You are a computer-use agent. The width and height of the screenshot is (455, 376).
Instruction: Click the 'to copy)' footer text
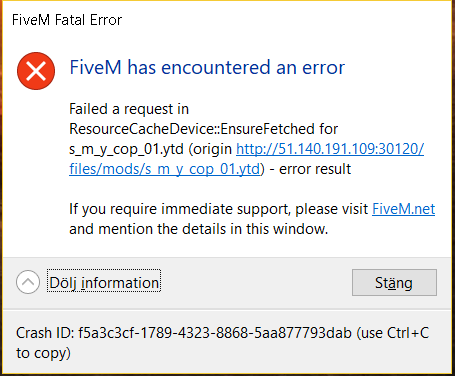(x=43, y=353)
